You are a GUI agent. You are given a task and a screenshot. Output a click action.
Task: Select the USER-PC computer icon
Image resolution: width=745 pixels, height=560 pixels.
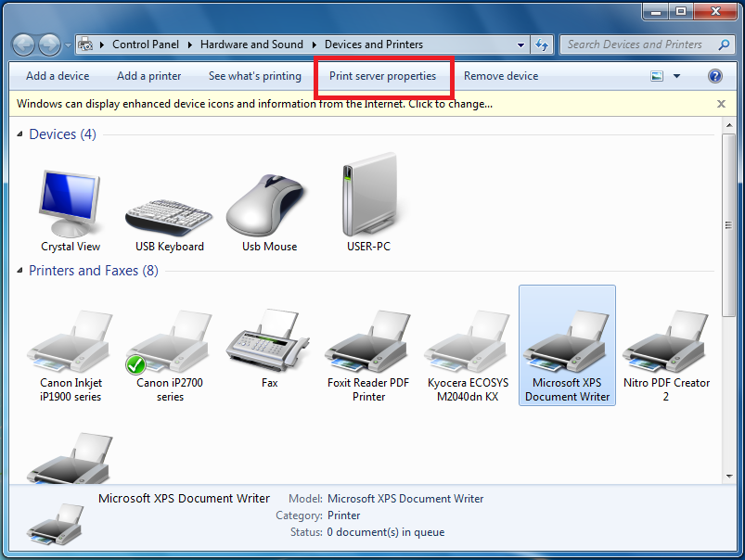[368, 204]
